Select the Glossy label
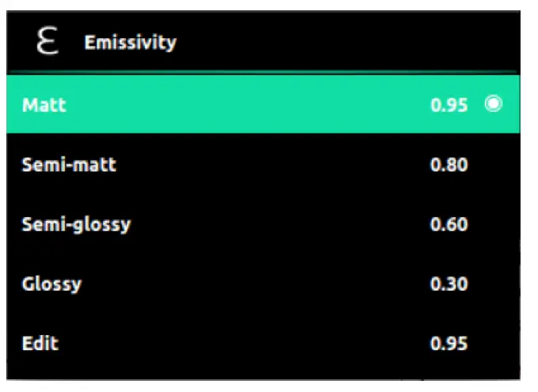This screenshot has width=538, height=392. click(52, 284)
